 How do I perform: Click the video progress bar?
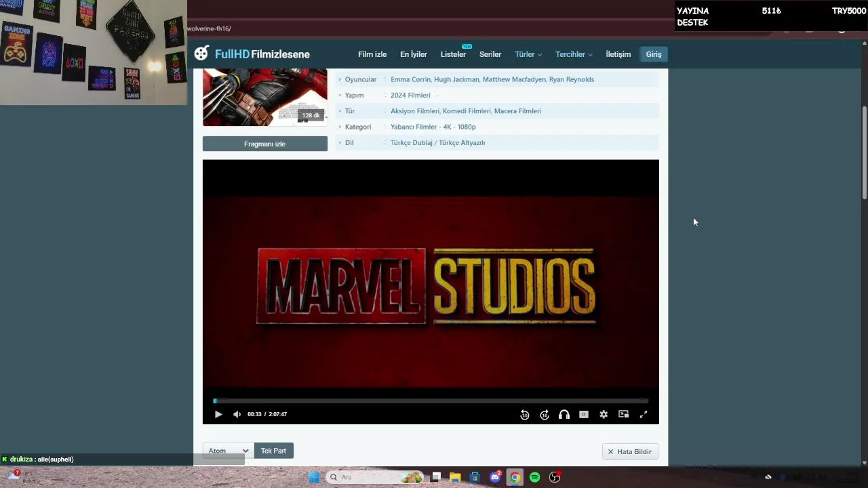(x=431, y=401)
